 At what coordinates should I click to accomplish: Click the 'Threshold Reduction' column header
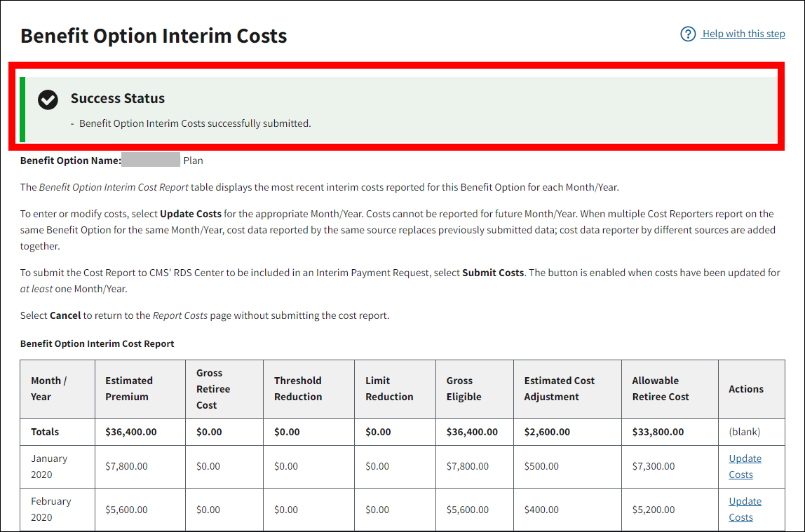pos(298,389)
